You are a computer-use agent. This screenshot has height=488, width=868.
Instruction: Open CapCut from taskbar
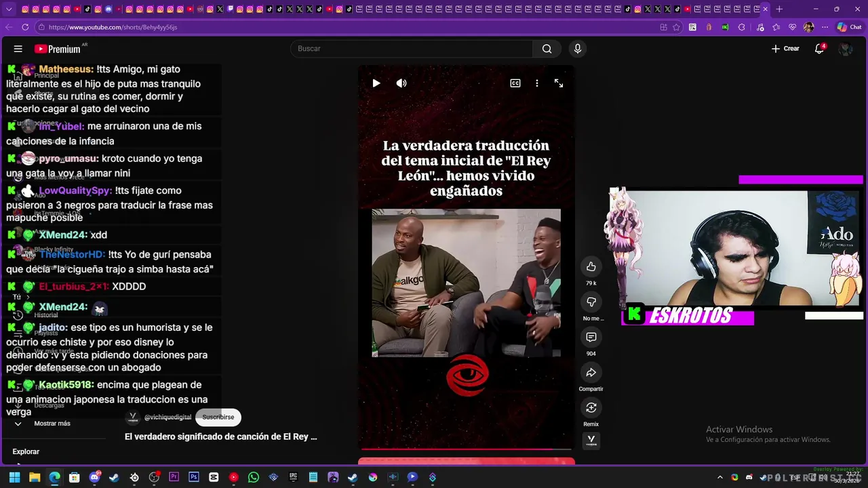(214, 477)
